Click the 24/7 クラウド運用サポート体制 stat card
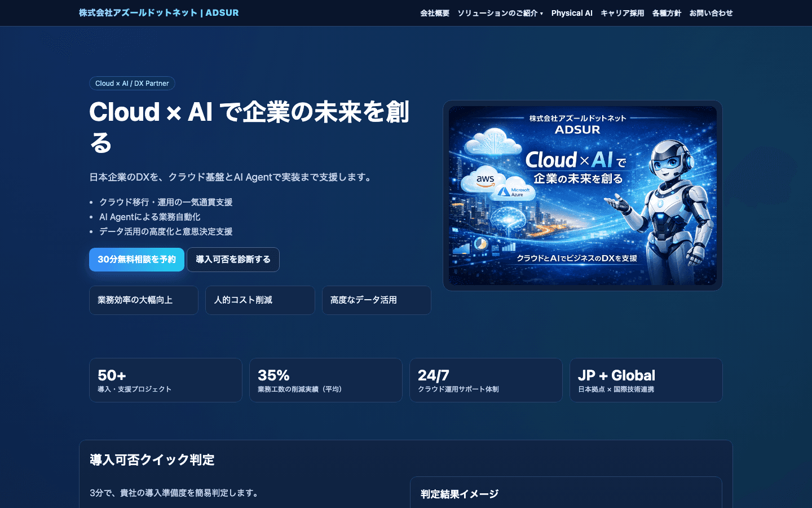The width and height of the screenshot is (812, 508). pos(486,380)
